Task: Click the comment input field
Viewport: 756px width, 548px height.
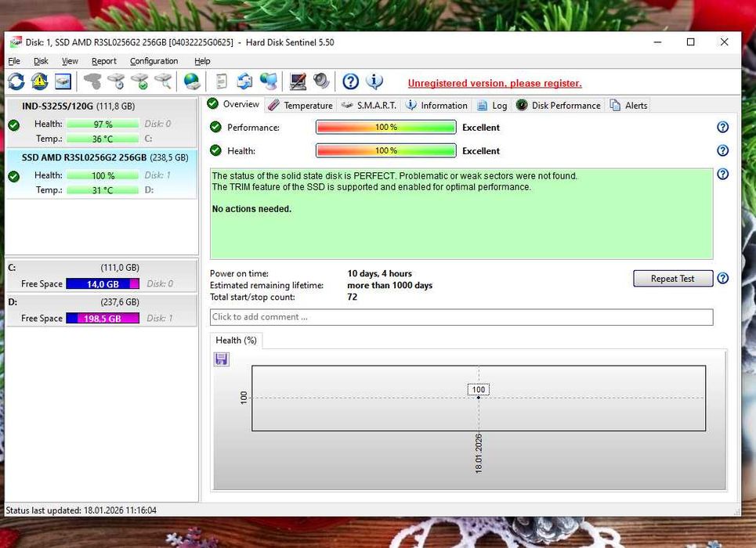Action: [461, 317]
